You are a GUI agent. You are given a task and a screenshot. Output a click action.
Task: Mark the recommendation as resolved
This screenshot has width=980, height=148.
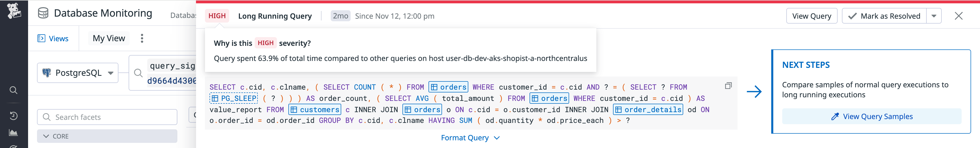(884, 16)
